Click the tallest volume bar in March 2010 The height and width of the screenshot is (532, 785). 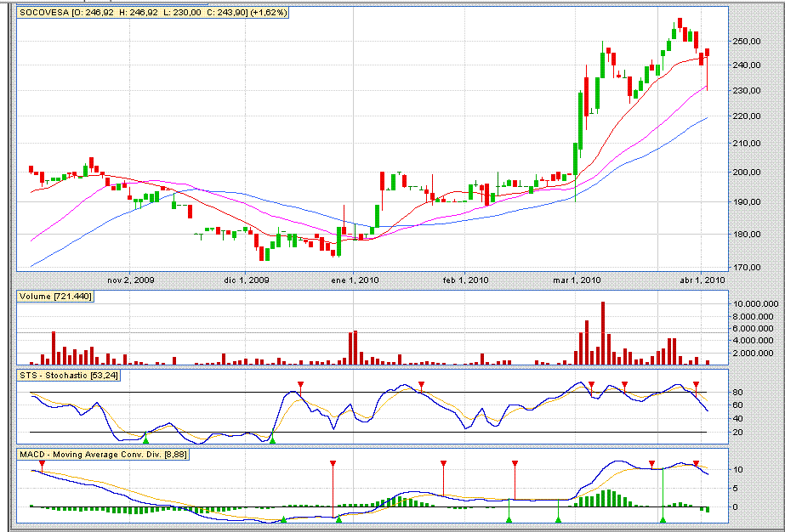[x=602, y=333]
